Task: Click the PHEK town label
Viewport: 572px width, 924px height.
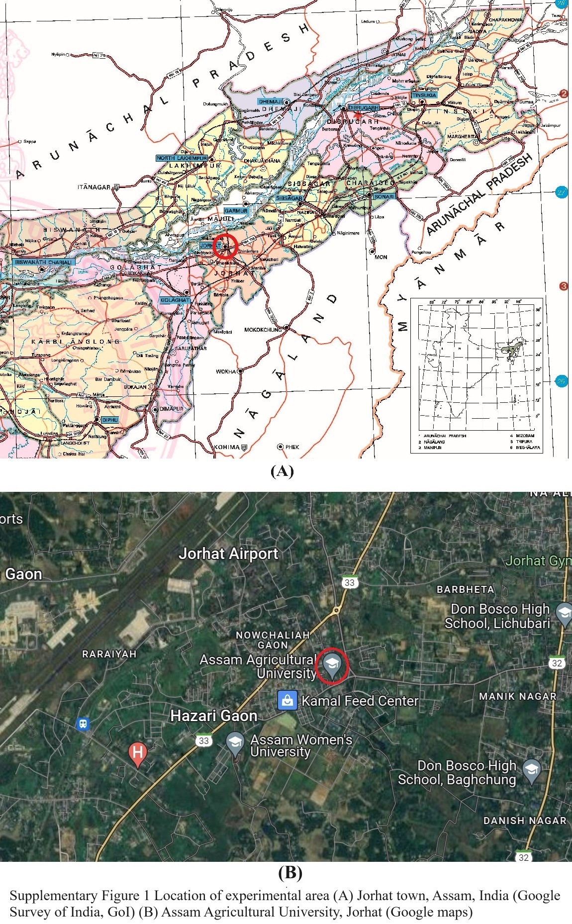Action: tap(292, 447)
